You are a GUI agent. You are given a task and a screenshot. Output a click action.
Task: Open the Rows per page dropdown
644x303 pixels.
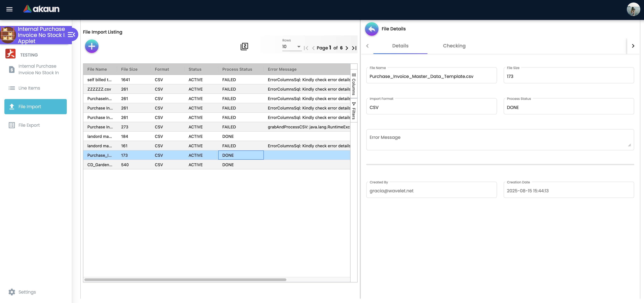[292, 47]
